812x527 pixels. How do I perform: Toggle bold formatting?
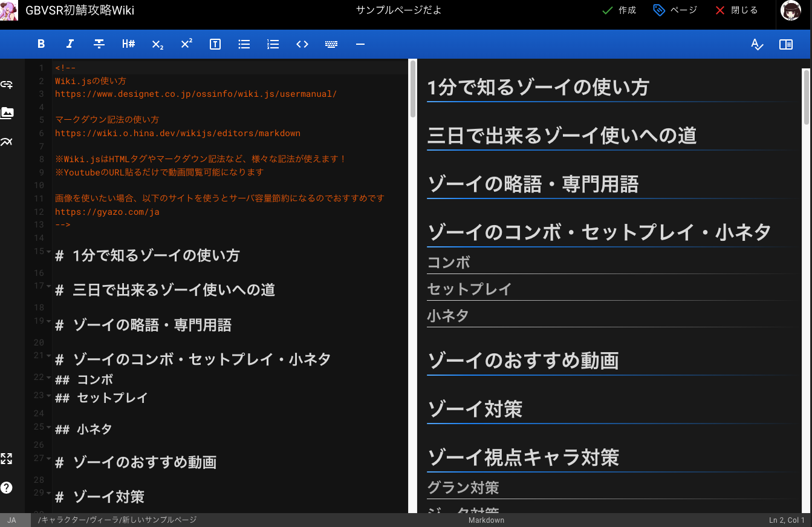[x=41, y=44]
